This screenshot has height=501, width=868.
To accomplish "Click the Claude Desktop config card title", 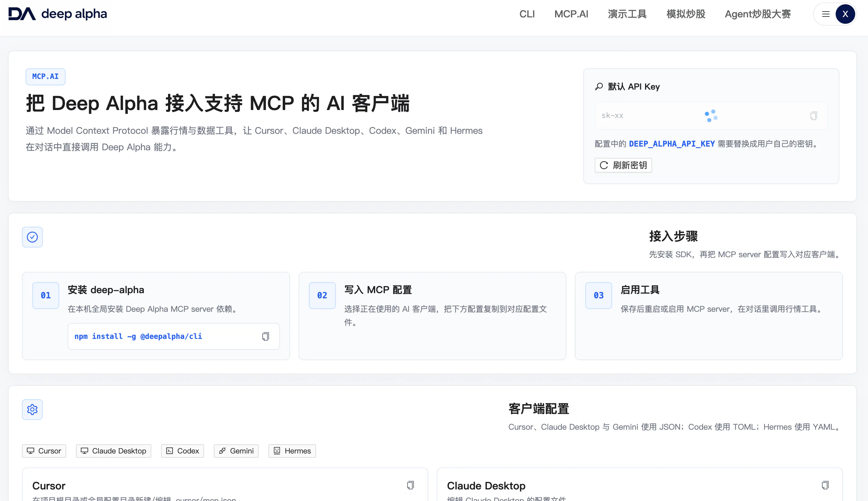I will pos(486,485).
